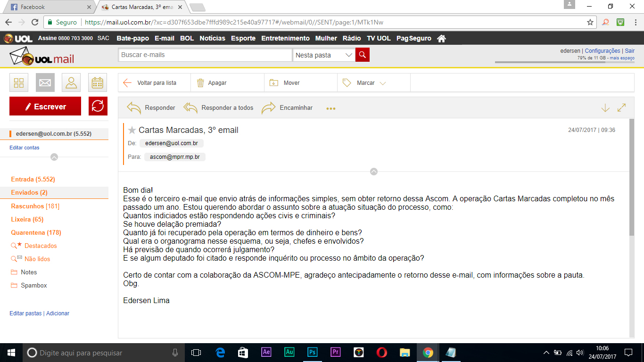Screen dimensions: 644x362
Task: Open the three dots more actions menu
Action: pyautogui.click(x=331, y=108)
